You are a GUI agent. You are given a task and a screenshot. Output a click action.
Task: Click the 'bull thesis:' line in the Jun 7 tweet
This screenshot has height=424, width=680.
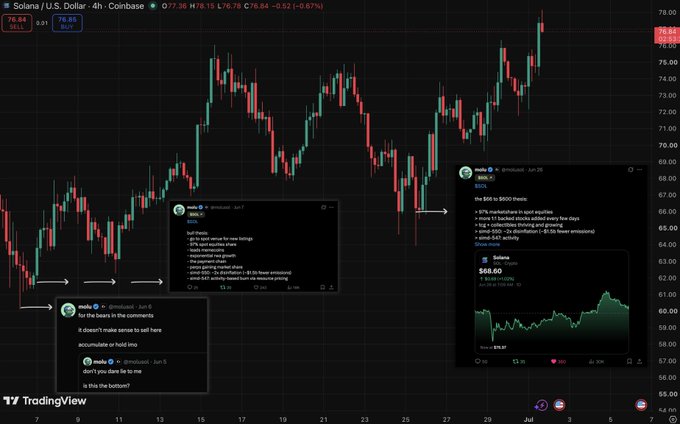(197, 233)
